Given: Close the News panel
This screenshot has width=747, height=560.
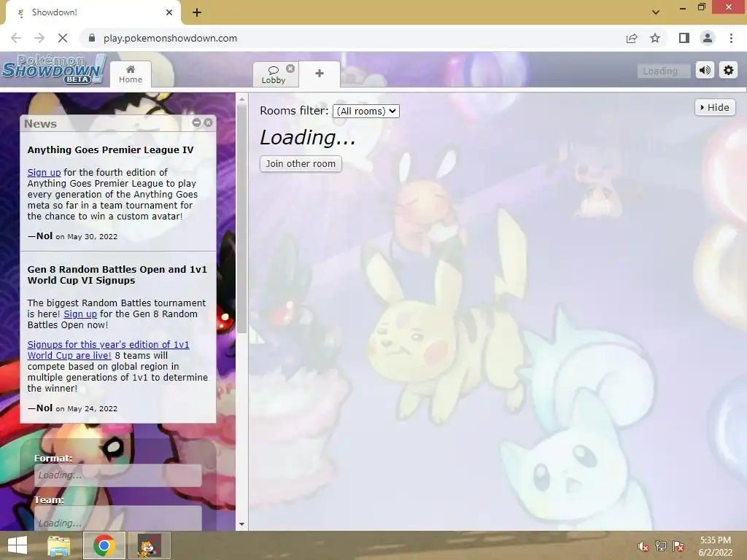Looking at the screenshot, I should [x=208, y=122].
